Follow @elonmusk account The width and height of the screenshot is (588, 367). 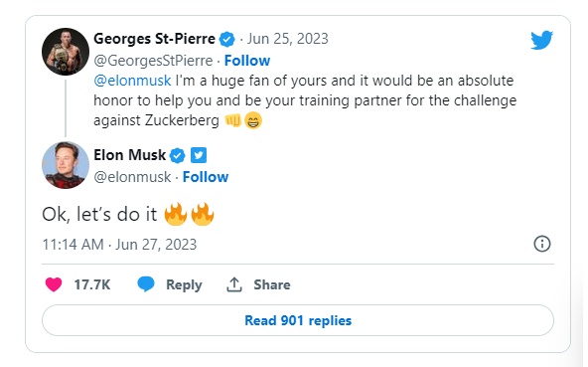pyautogui.click(x=206, y=177)
